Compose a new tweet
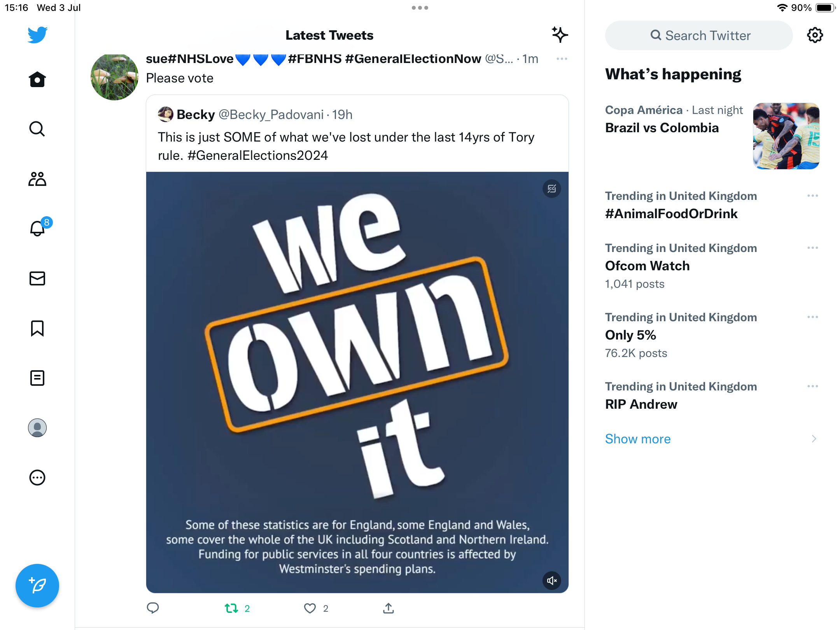The width and height of the screenshot is (840, 630). coord(37,586)
